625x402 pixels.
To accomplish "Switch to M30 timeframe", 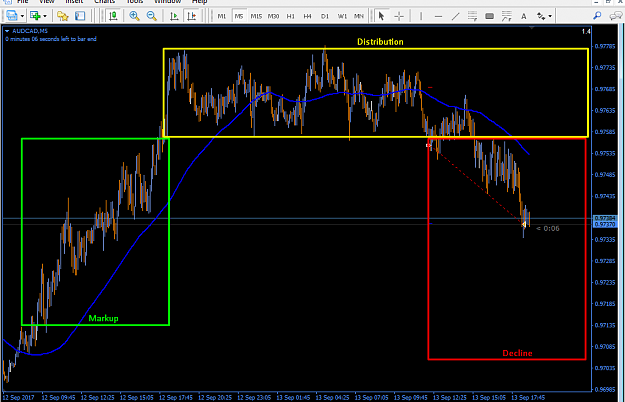I will [x=273, y=16].
